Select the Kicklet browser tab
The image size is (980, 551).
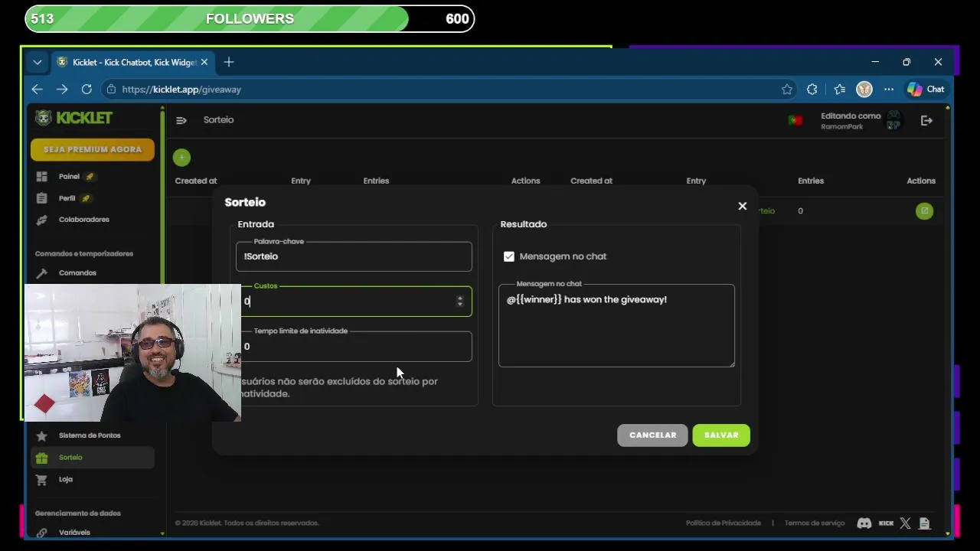pyautogui.click(x=133, y=62)
